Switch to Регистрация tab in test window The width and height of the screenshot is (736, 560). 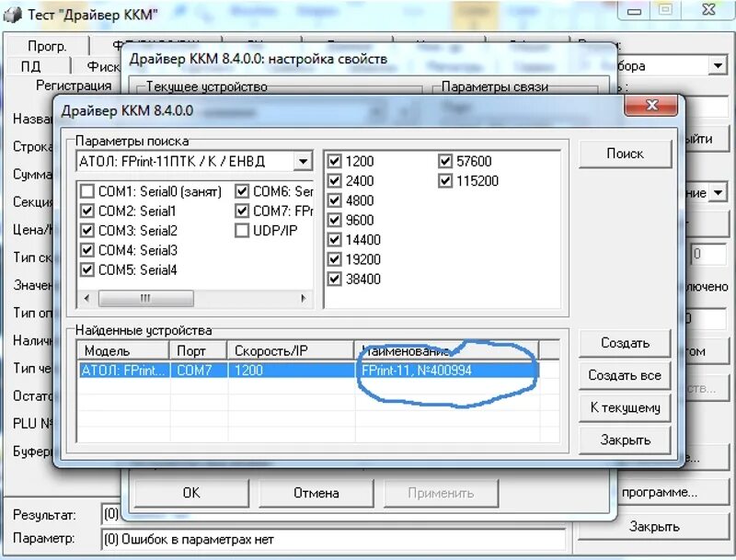click(74, 86)
